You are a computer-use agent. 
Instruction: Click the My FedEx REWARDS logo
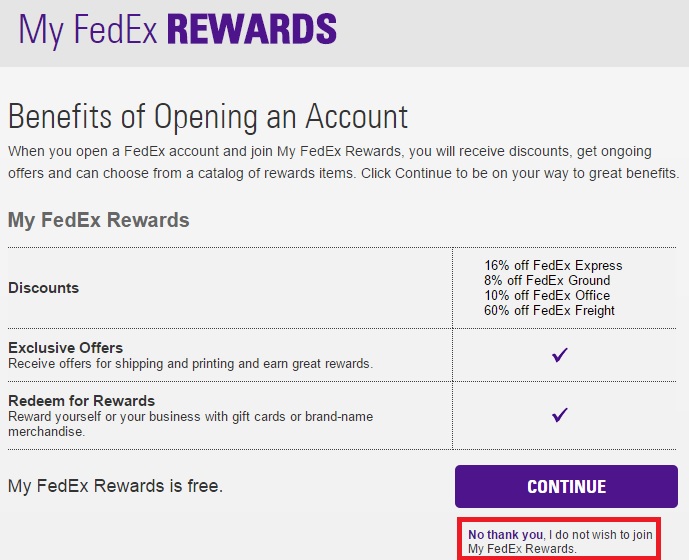click(x=178, y=29)
